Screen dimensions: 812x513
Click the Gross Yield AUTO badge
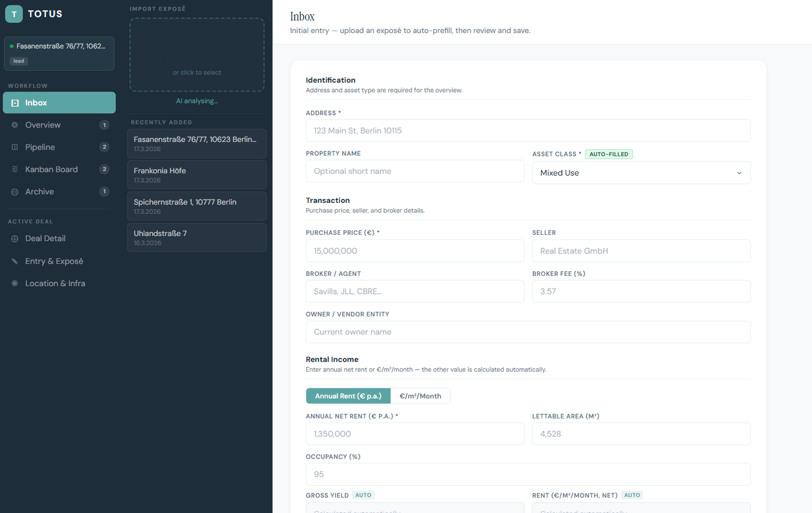[363, 495]
